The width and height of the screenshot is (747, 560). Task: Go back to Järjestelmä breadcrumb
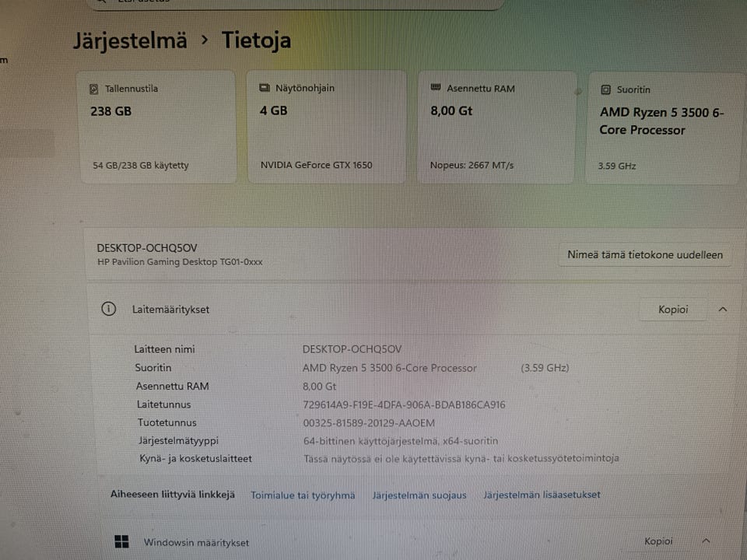(130, 40)
